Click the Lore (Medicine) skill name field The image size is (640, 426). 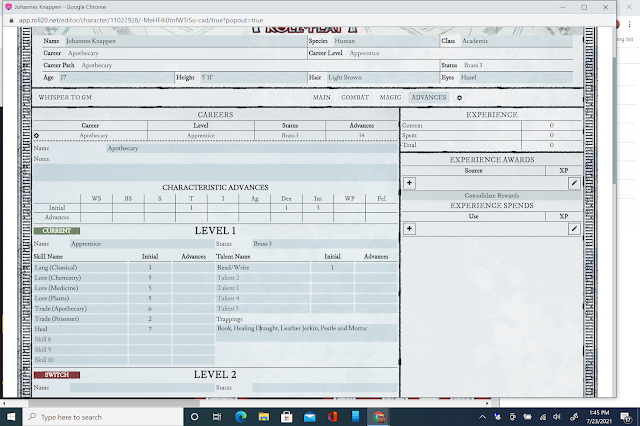[x=80, y=288]
